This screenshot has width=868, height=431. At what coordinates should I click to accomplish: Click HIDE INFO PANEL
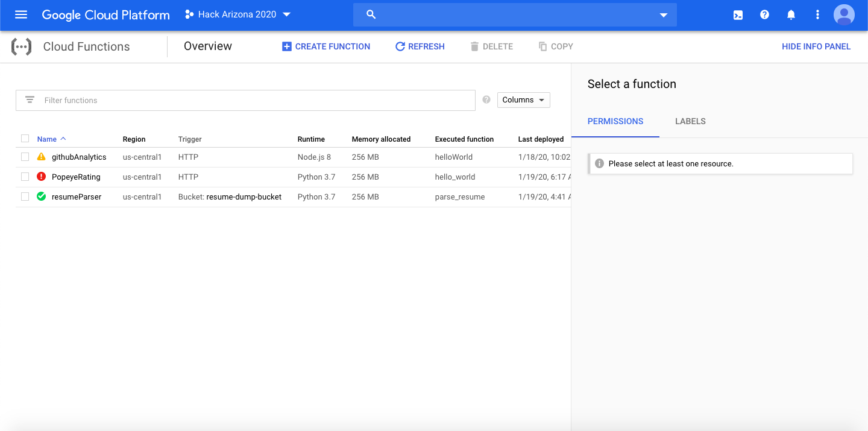click(816, 46)
